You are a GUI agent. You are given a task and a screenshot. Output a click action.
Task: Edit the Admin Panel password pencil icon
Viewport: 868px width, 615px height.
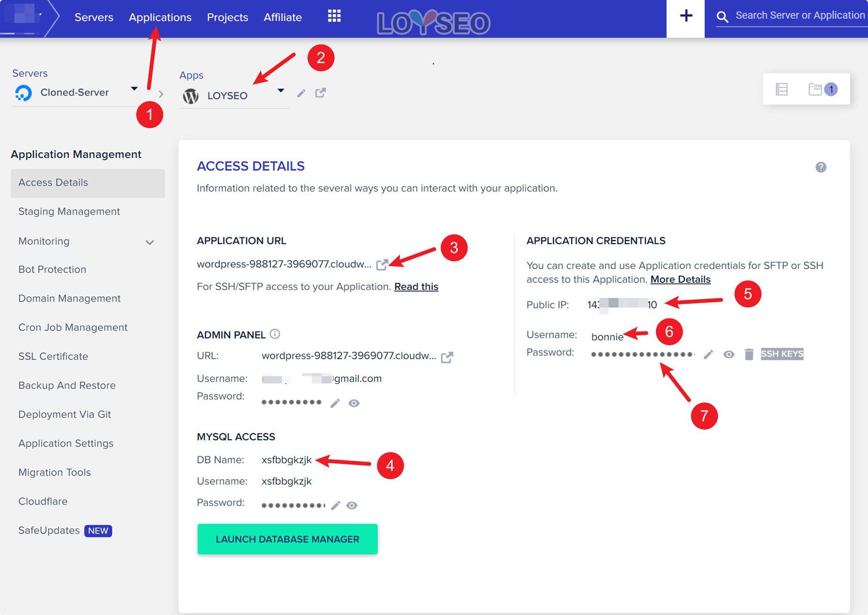click(x=335, y=403)
